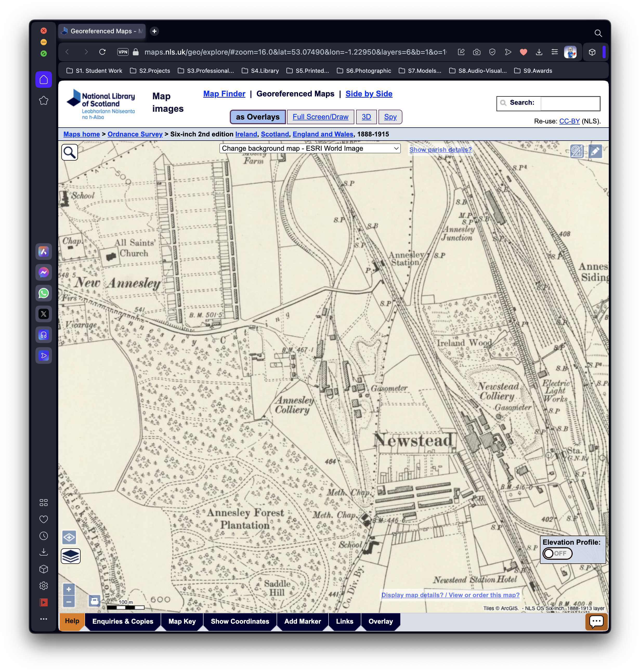Image resolution: width=640 pixels, height=672 pixels.
Task: Click the map search magnifier icon
Action: click(70, 152)
